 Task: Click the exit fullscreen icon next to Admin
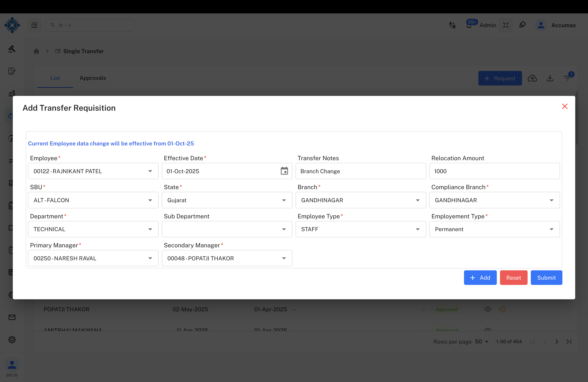tap(506, 25)
